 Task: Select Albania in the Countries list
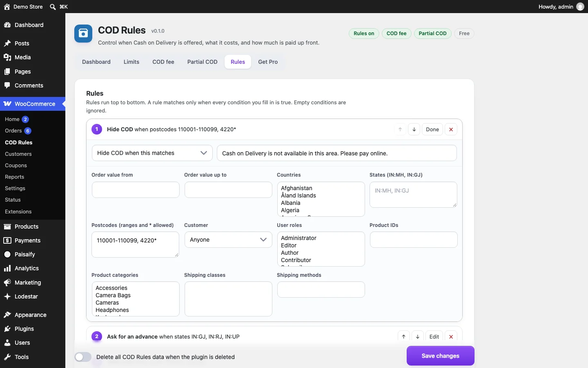coord(291,203)
